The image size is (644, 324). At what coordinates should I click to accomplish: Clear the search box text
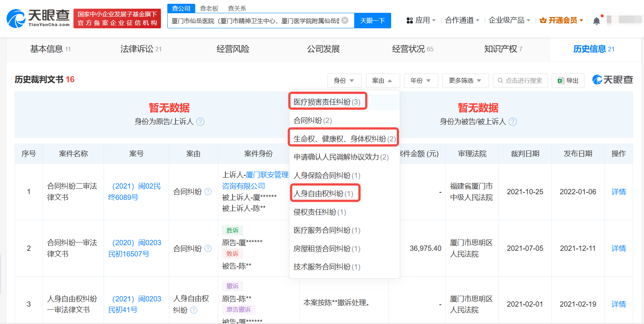[x=345, y=20]
